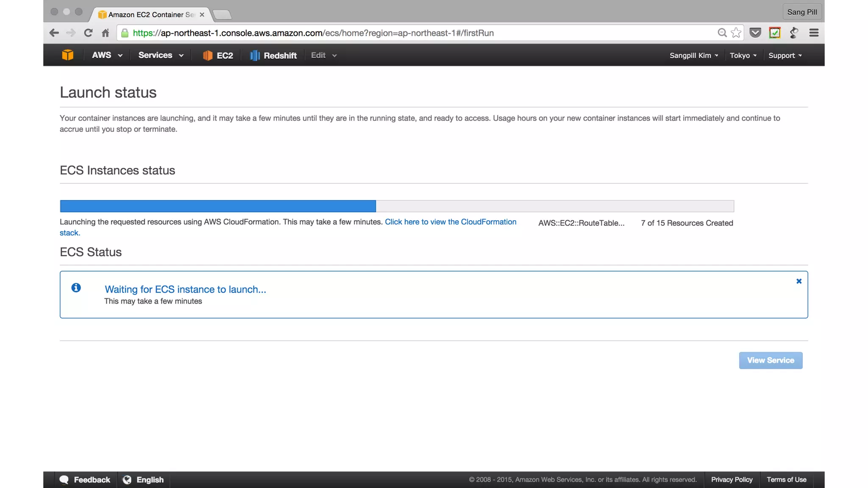Expand the AWS dropdown menu
Screen dimensions: 868x488
[107, 55]
